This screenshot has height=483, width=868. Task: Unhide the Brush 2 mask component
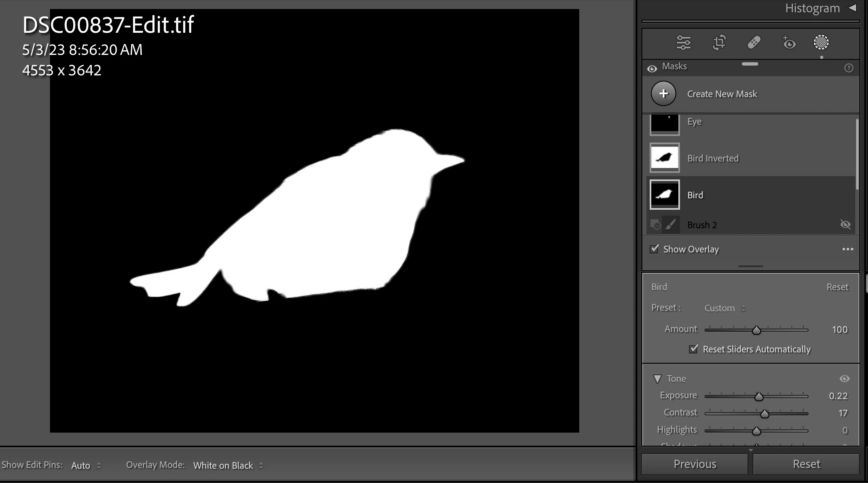point(845,224)
